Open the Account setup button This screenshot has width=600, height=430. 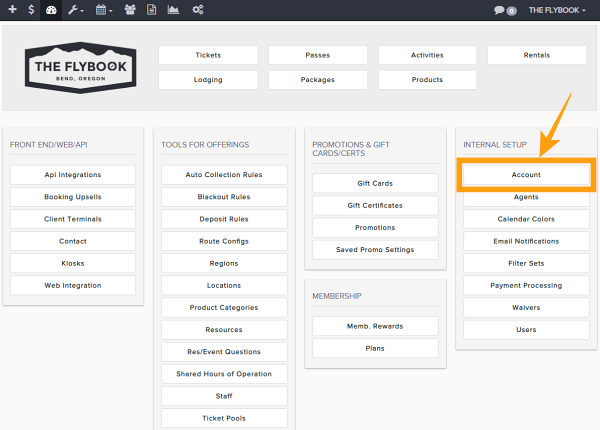[526, 175]
